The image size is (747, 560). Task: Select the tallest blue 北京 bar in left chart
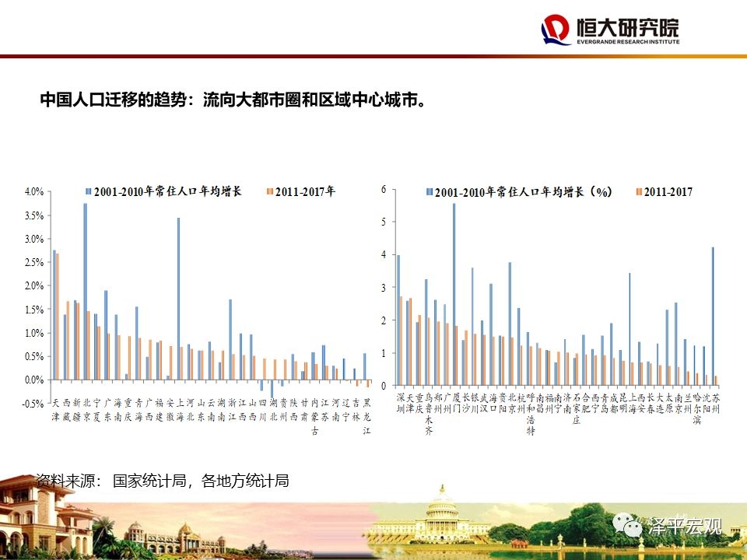(86, 292)
